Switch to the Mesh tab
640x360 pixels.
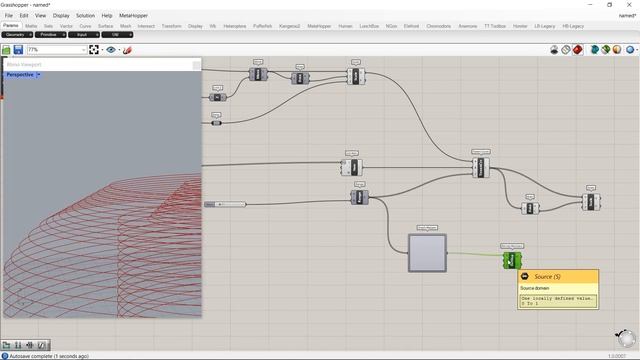[126, 26]
